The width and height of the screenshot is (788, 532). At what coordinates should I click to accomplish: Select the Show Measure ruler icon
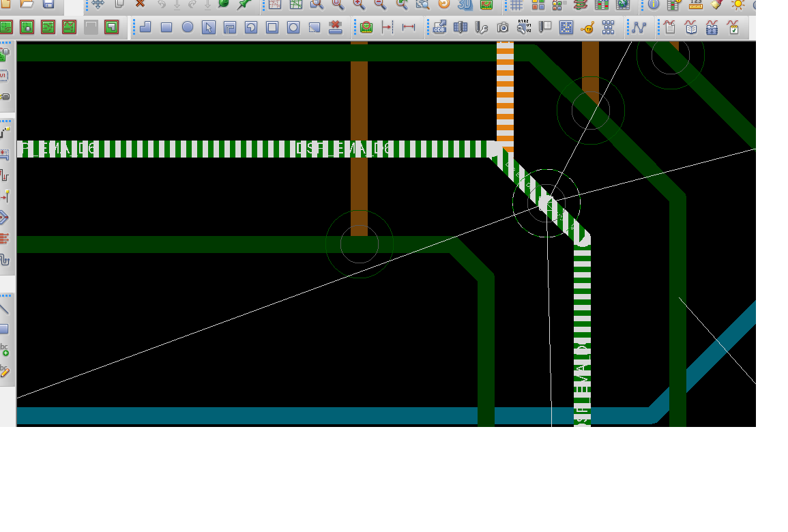695,5
